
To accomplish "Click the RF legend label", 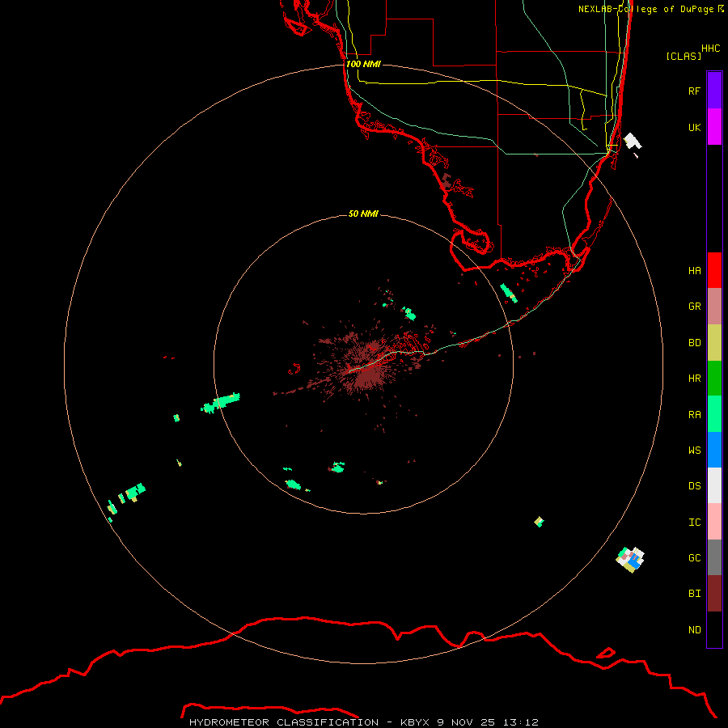I will click(x=694, y=91).
